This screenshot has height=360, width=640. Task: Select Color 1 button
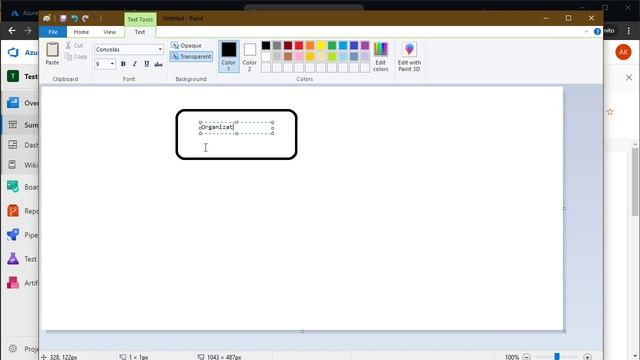(229, 56)
